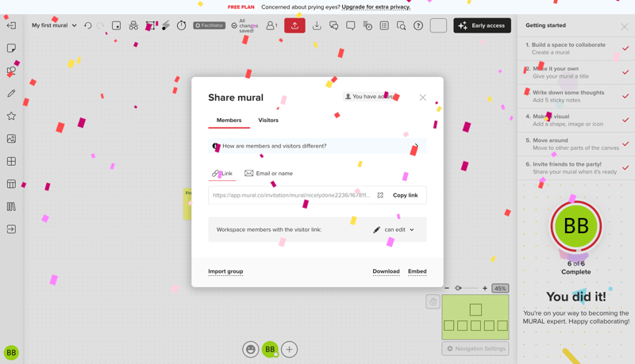Click the import file sidebar icon

point(11,229)
